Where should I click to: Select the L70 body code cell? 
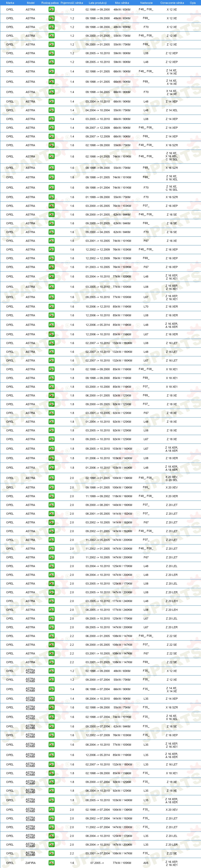click(146, 307)
